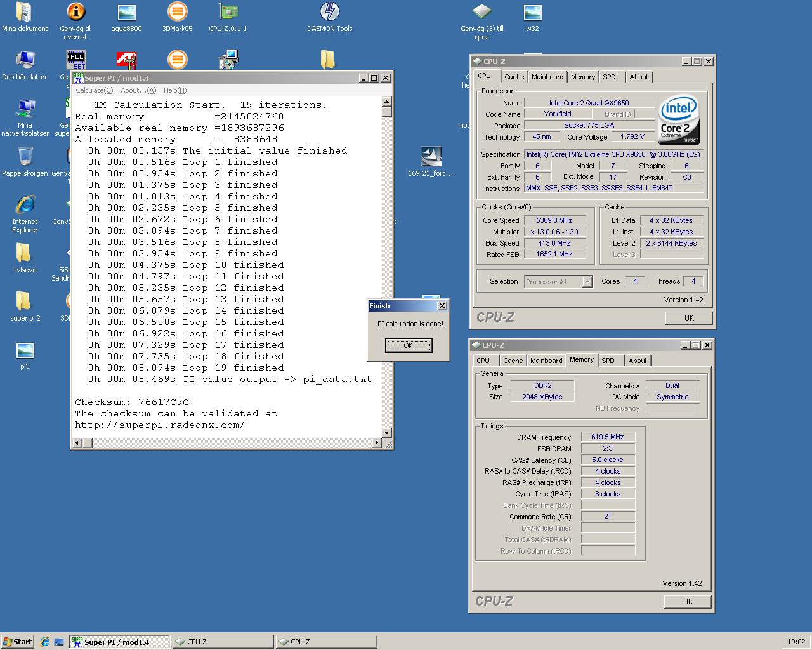Click the Super PI title bar icon
This screenshot has width=812, height=650.
coord(78,77)
